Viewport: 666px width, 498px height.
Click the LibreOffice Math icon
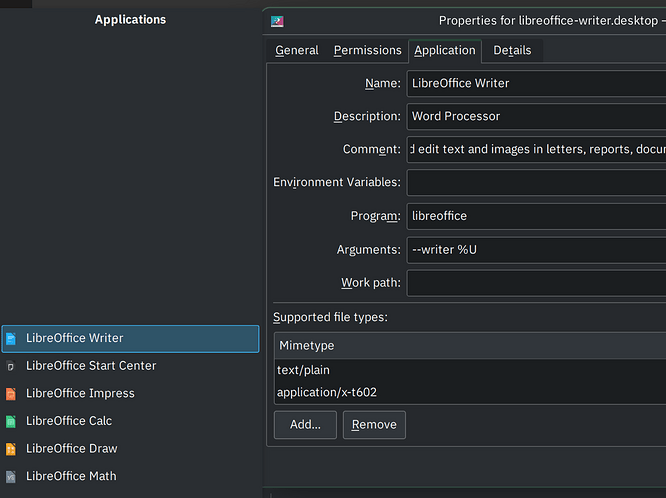click(x=11, y=477)
